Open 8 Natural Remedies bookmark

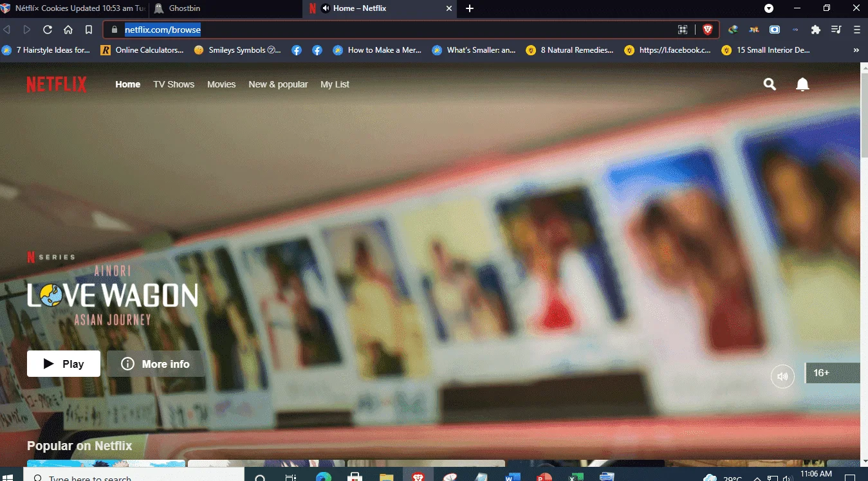tap(570, 50)
